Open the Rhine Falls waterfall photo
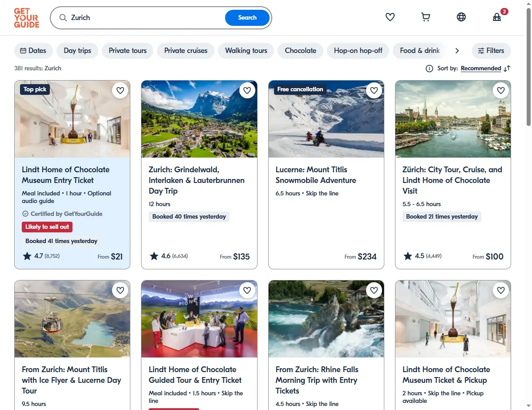 tap(326, 319)
